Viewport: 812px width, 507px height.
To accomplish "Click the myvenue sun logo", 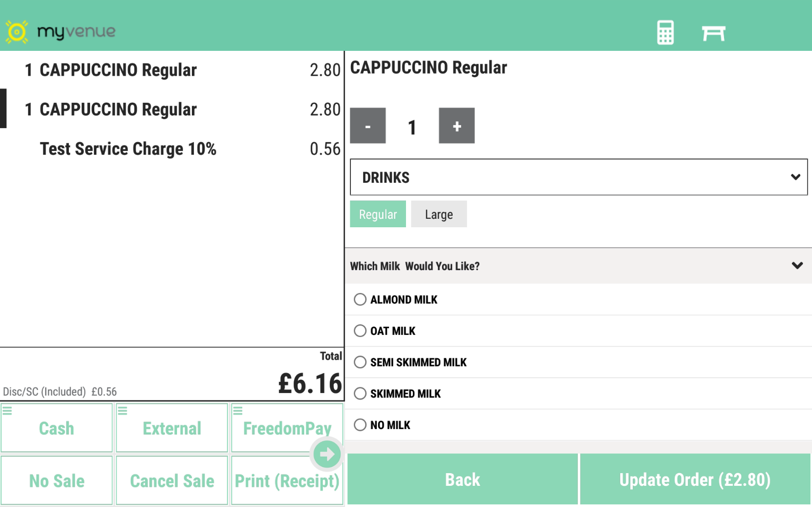I will [17, 32].
